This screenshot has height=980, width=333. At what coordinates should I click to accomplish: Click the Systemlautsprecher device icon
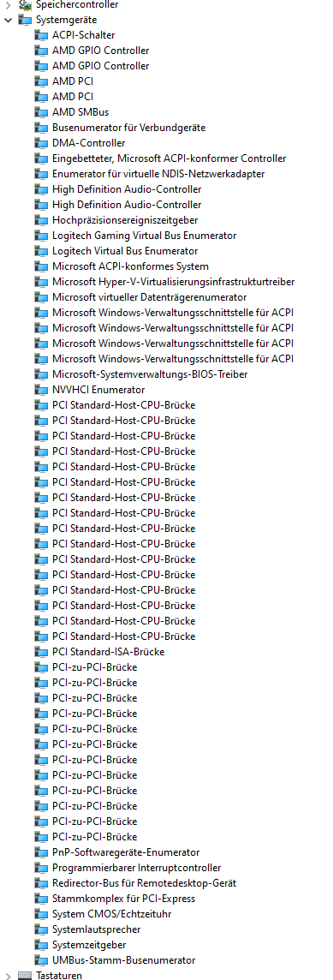tap(41, 929)
